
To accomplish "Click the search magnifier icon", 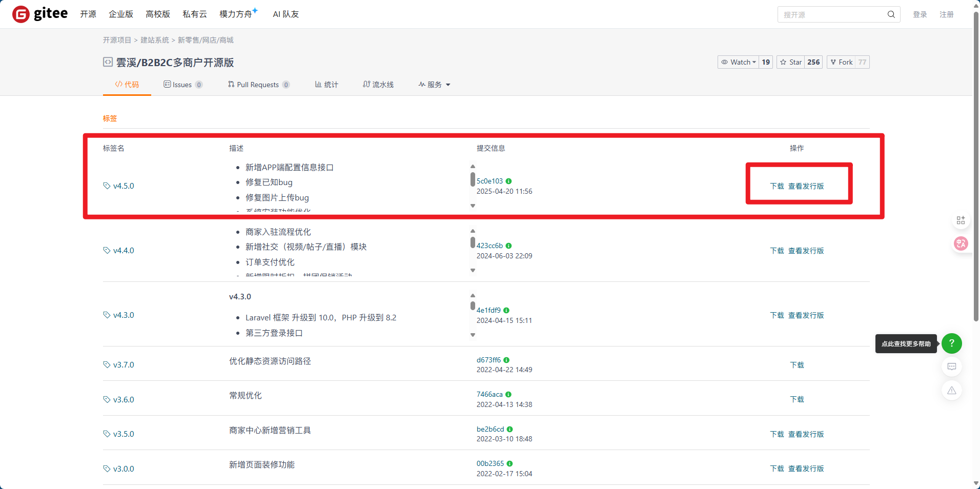I will (x=891, y=14).
